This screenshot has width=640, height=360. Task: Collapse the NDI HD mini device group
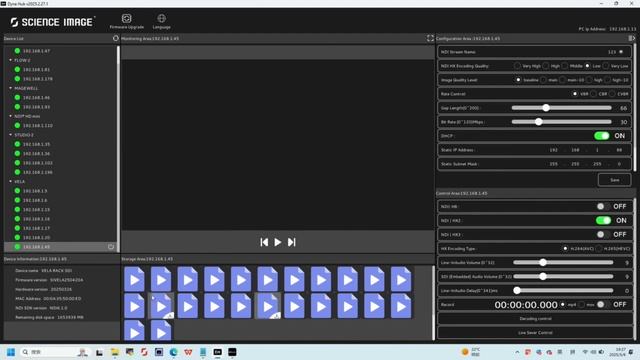[11, 116]
